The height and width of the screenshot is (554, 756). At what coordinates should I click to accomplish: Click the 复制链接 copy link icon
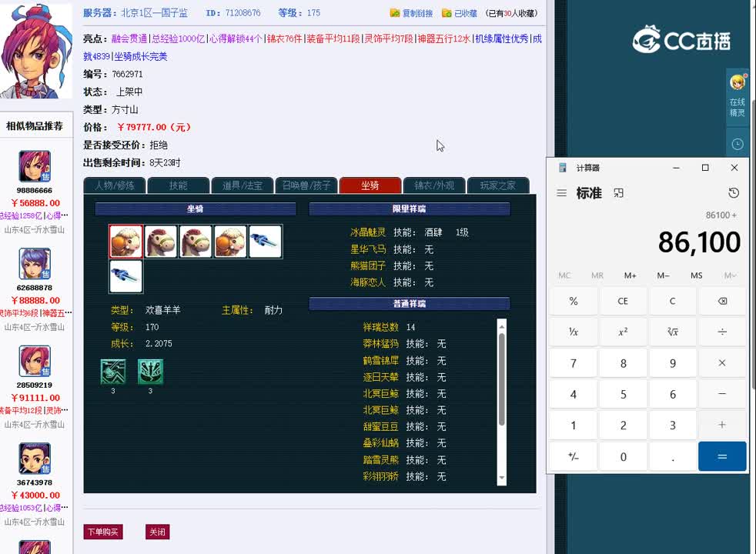pos(395,13)
